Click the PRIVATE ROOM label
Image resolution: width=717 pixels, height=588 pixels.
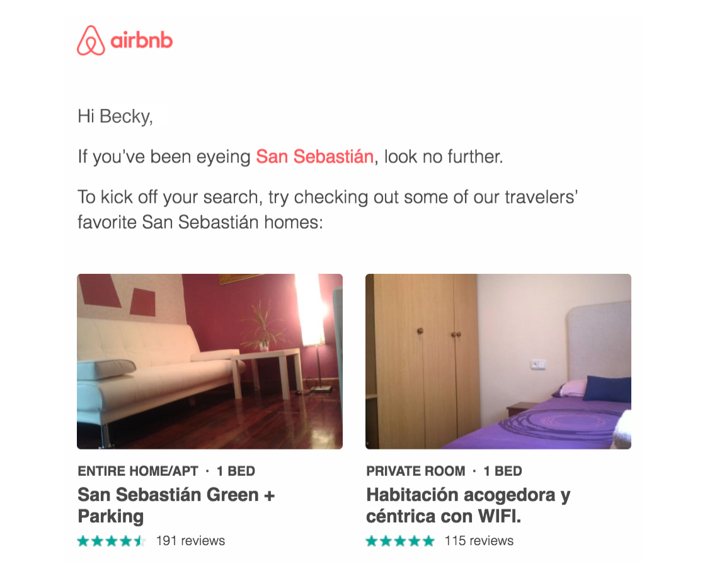415,471
